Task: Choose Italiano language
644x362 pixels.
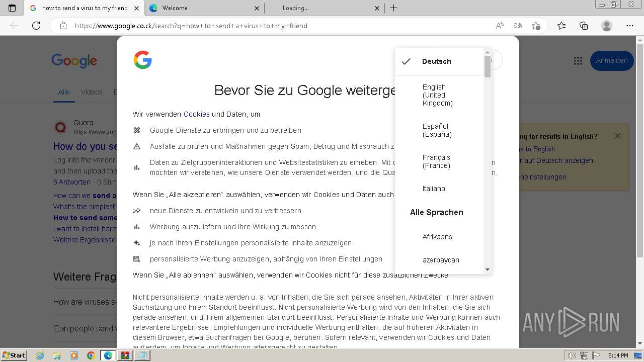Action: [x=439, y=189]
